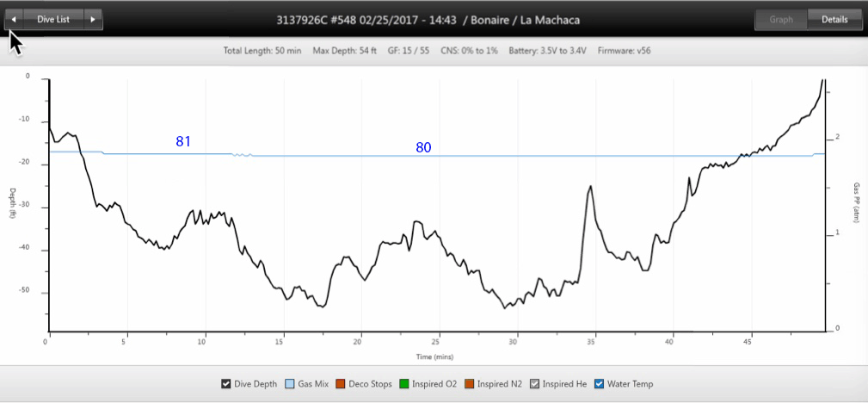Viewport: 868px width, 403px height.
Task: Toggle the Inspired He checkbox
Action: [534, 384]
